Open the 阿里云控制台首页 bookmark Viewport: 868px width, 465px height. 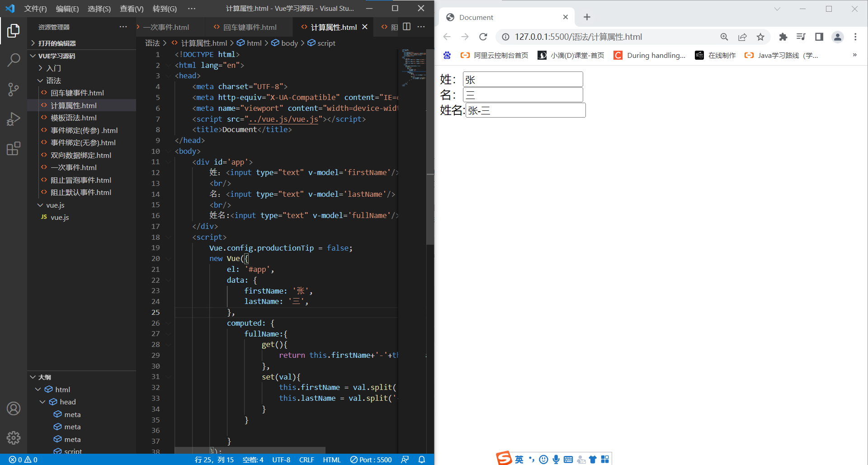pos(494,55)
